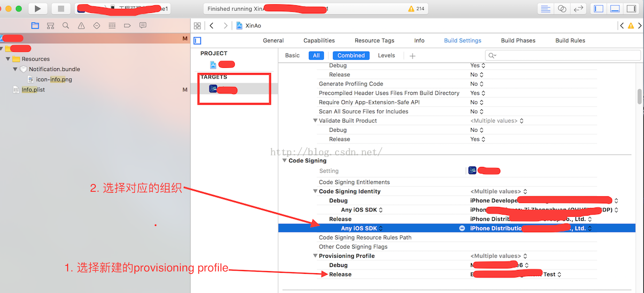
Task: Show All build settings
Action: (x=316, y=56)
